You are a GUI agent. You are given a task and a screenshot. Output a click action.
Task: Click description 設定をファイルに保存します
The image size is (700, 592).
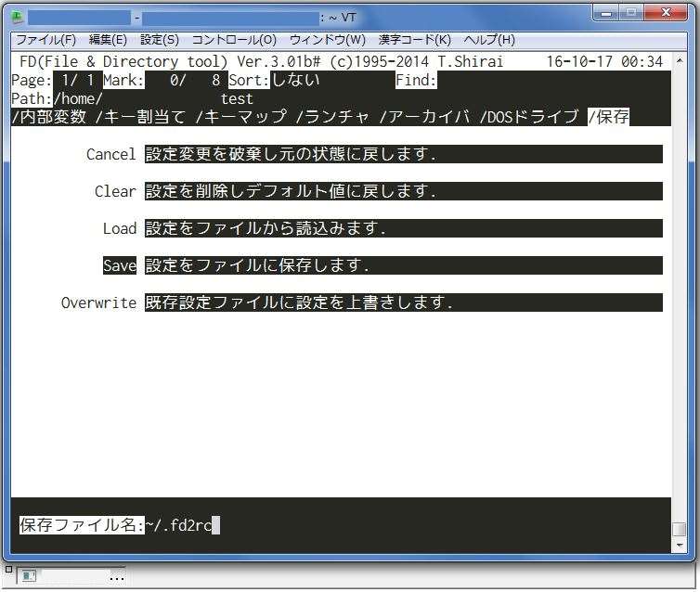coord(404,265)
